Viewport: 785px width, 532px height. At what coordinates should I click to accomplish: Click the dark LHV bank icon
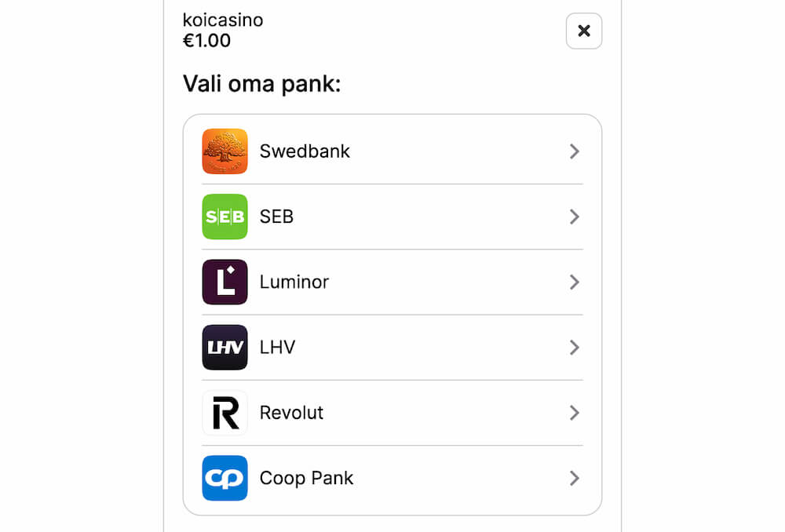[x=225, y=348]
